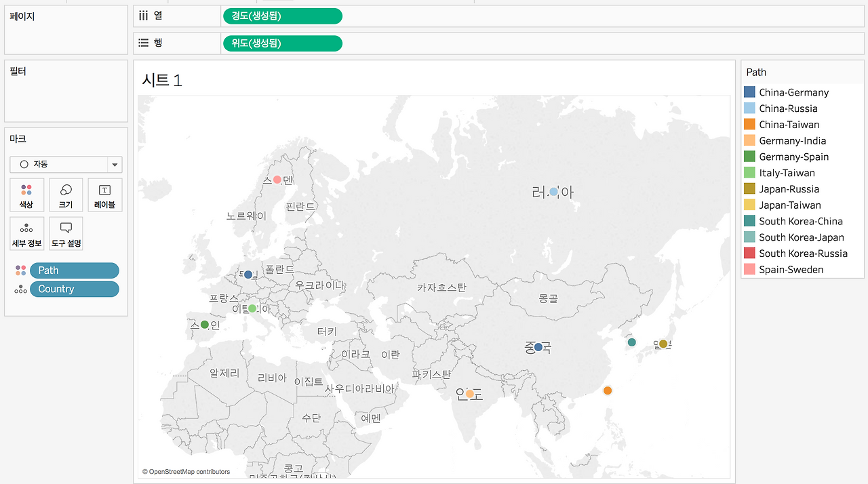Click the Germany-India color swatch in legend
Viewport: 868px width, 484px height.
tap(749, 140)
